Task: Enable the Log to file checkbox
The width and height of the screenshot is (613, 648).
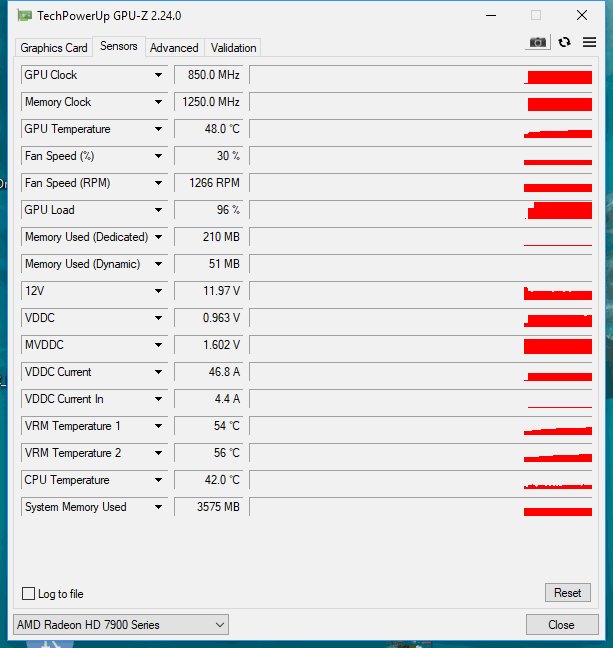Action: tap(28, 594)
